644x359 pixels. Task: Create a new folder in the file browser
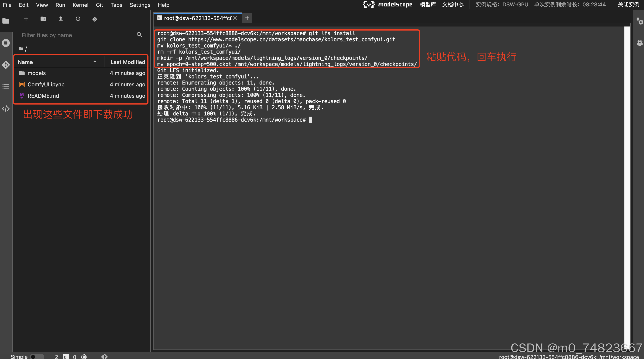43,19
